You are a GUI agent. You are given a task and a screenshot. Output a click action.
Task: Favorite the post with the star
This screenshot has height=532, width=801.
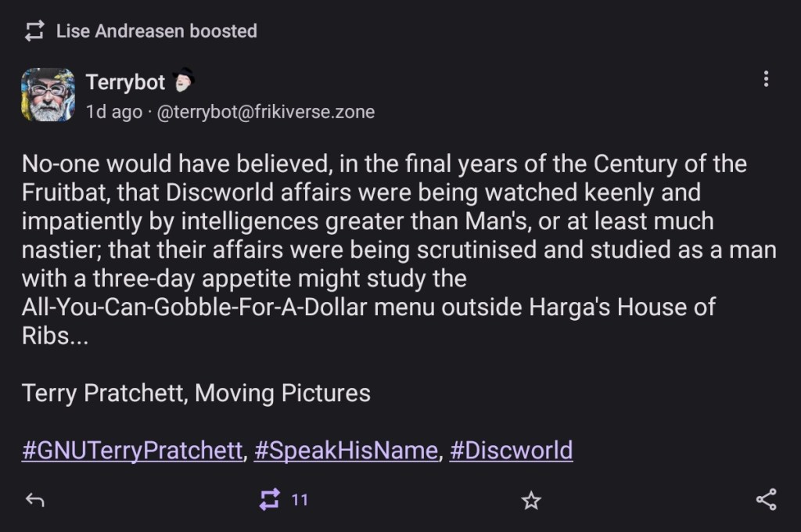(531, 501)
